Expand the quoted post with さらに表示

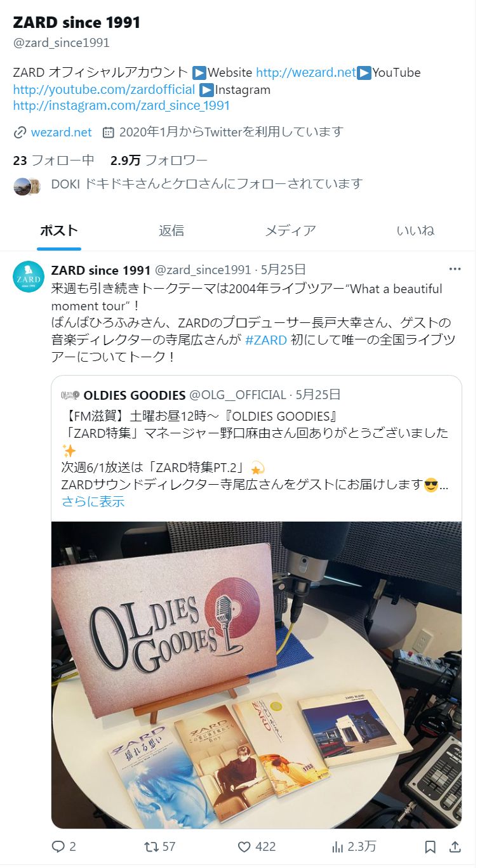pyautogui.click(x=93, y=501)
